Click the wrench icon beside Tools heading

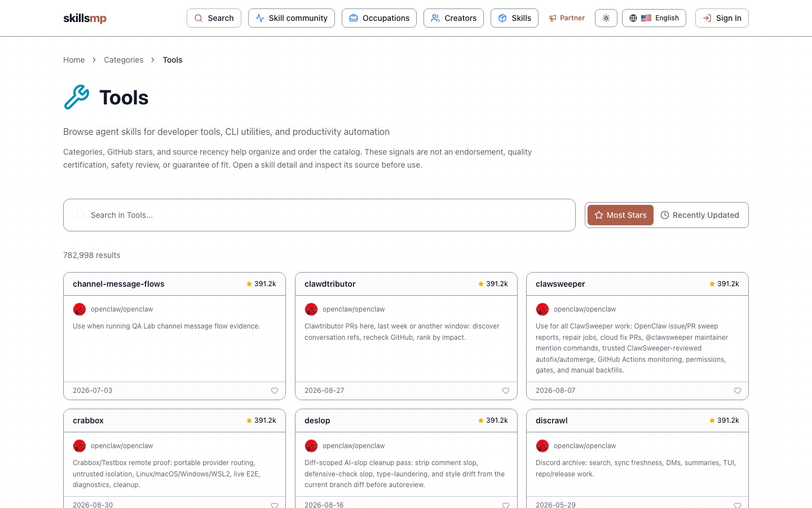[x=77, y=97]
